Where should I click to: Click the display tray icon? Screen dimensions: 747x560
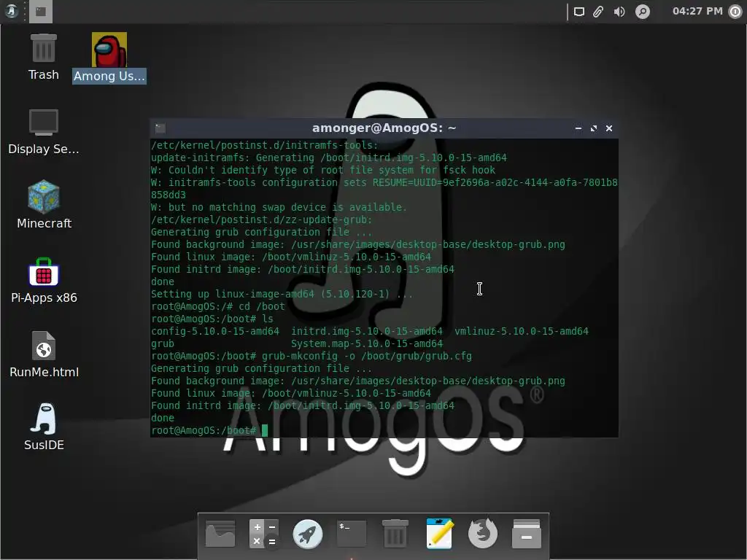point(578,12)
